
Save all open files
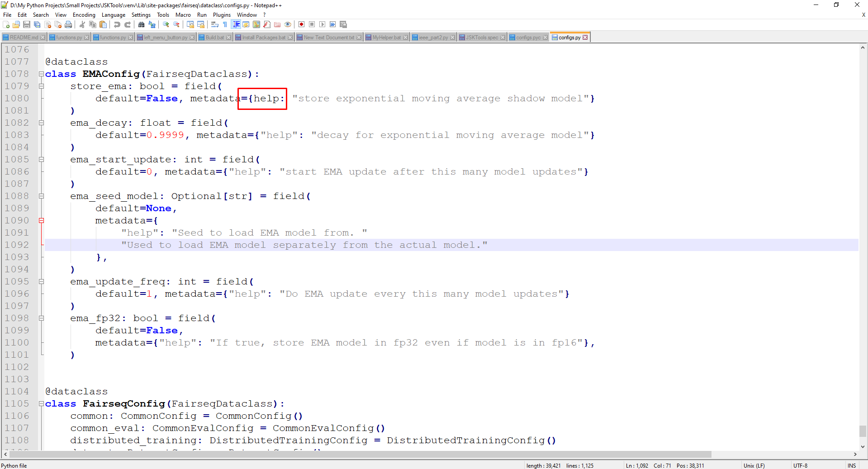click(x=37, y=24)
